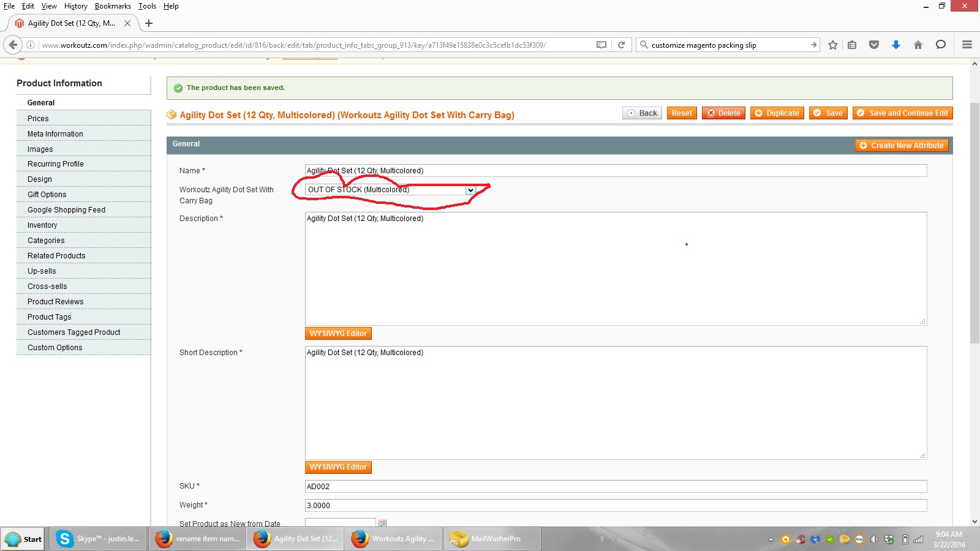Open the Google Shopping Feed tab
This screenshot has height=551, width=980.
tap(83, 210)
